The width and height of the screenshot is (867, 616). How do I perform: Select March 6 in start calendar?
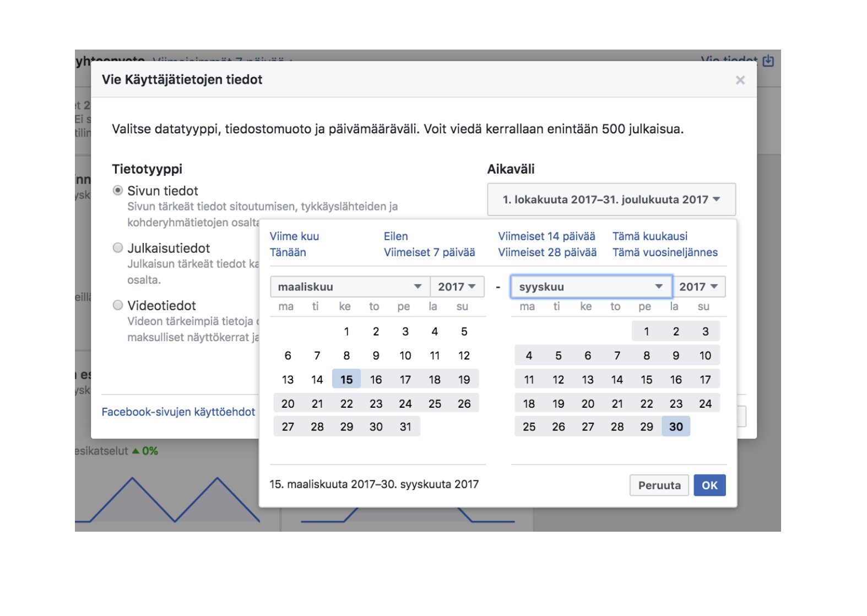(288, 356)
